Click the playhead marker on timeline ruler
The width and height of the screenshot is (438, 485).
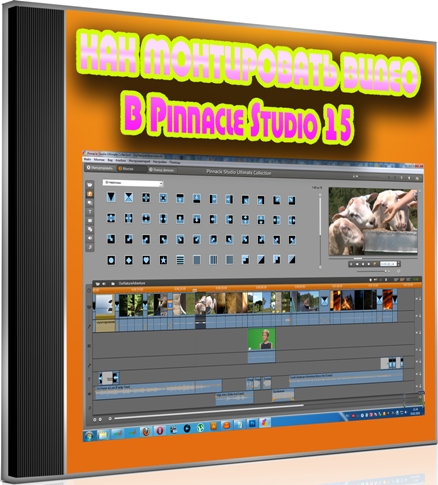click(195, 290)
